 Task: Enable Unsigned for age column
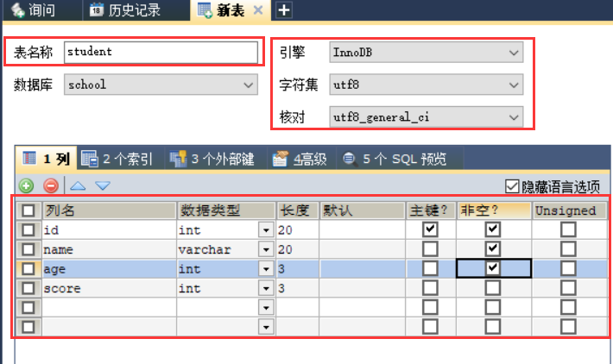click(x=568, y=268)
